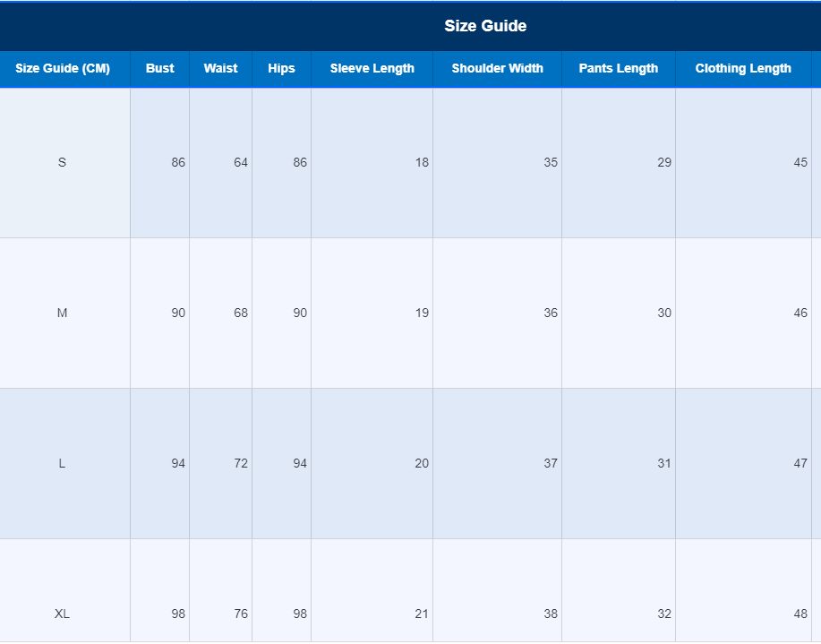Select the "XL" size row label
This screenshot has width=821, height=644.
tap(62, 614)
